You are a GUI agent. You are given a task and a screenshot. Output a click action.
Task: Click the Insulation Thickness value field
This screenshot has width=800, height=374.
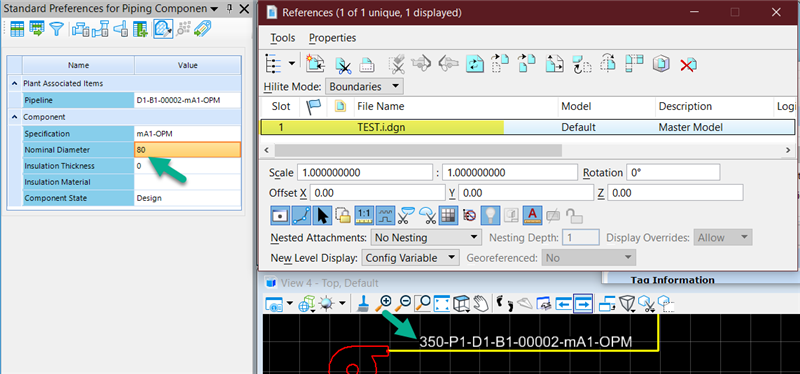click(187, 166)
